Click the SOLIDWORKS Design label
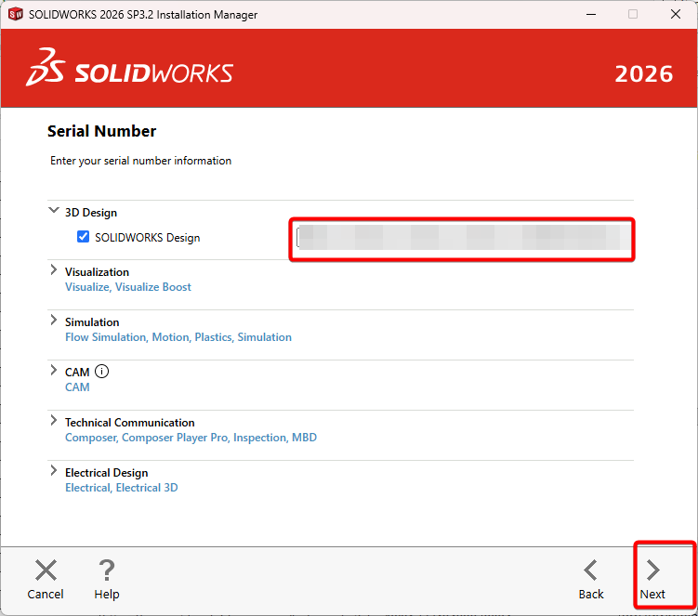Viewport: 698px width, 616px height. (x=148, y=238)
